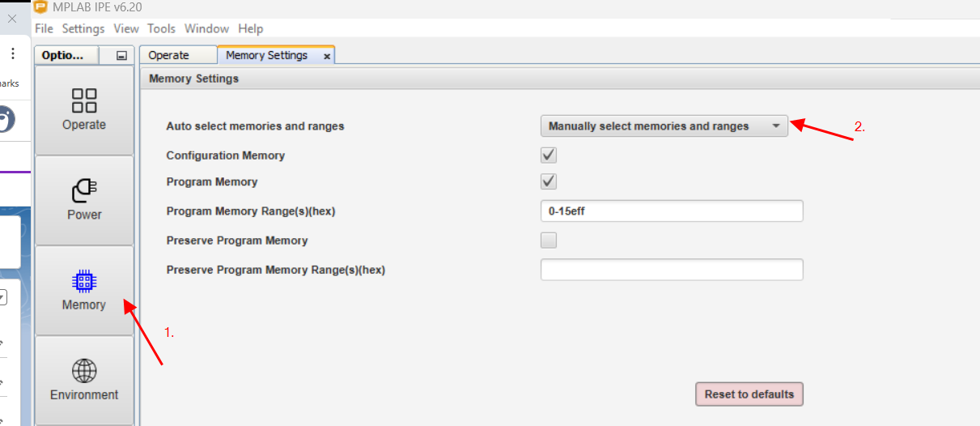980x426 pixels.
Task: Open the Tools menu
Action: tap(161, 28)
